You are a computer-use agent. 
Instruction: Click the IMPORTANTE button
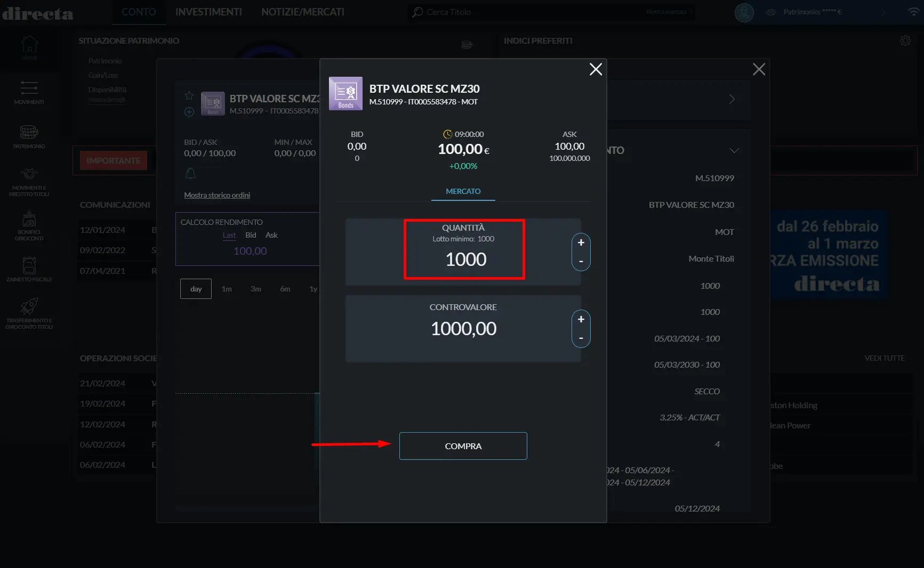(x=114, y=160)
